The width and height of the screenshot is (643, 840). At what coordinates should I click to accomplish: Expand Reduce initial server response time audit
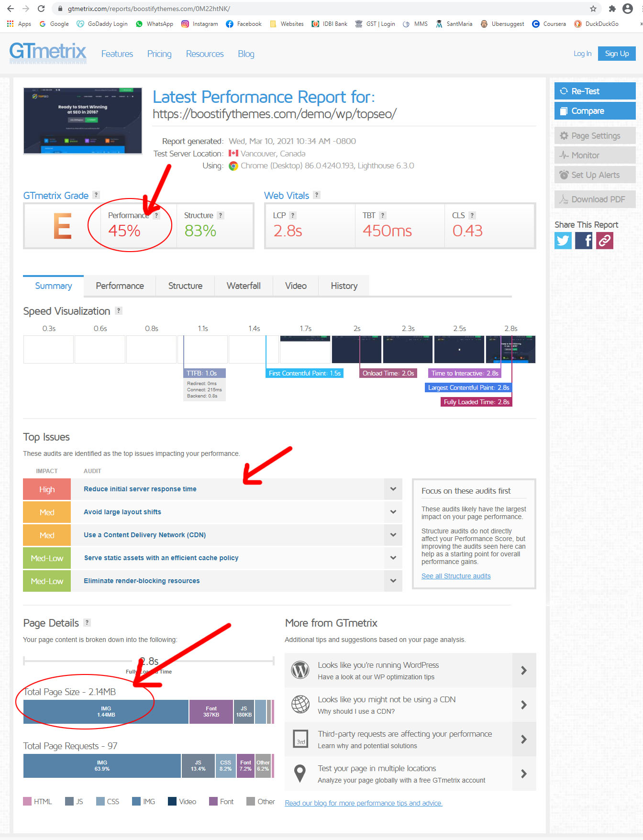(x=393, y=489)
